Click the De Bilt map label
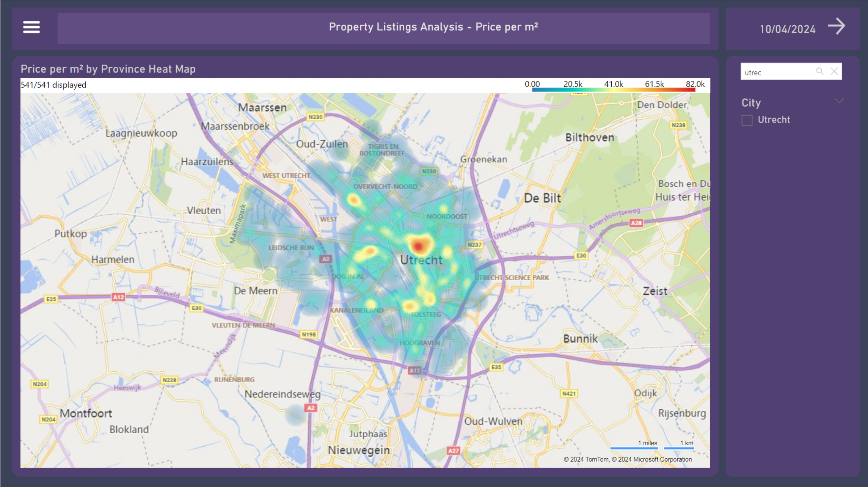 tap(542, 198)
